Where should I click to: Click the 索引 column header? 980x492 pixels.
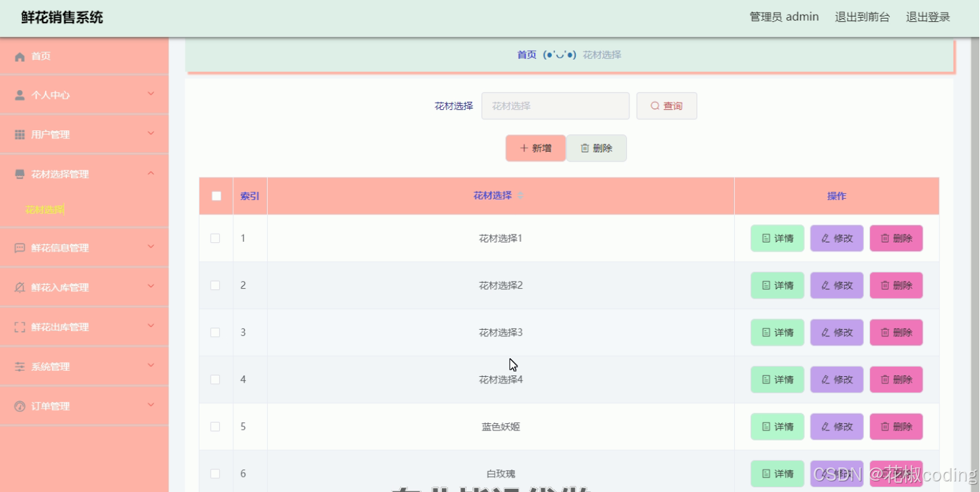[x=250, y=196]
